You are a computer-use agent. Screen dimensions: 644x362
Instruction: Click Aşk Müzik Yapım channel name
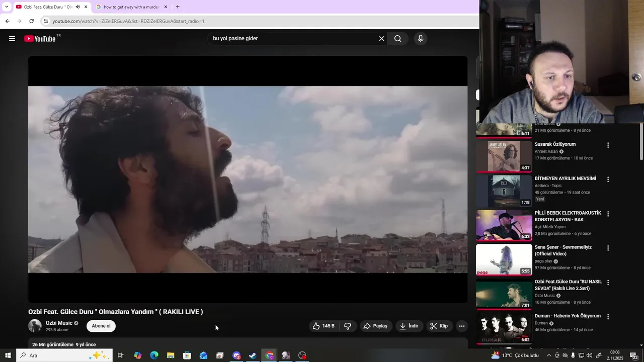(550, 227)
